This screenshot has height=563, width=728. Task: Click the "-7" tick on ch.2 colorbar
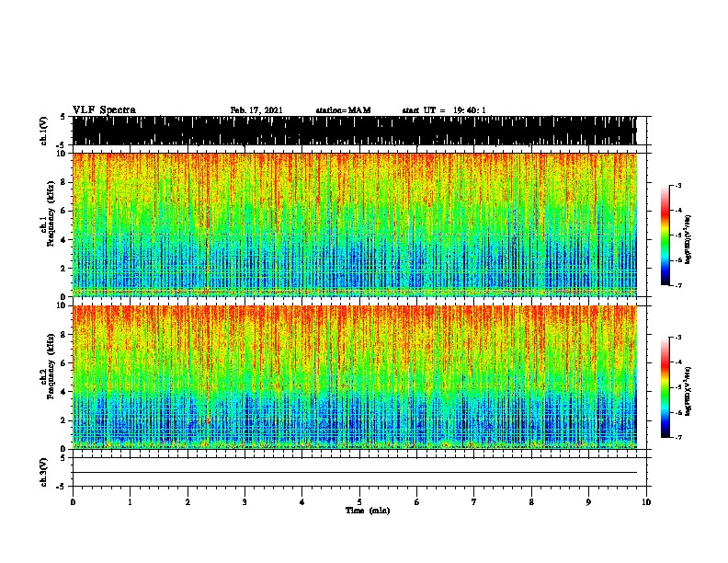(678, 437)
